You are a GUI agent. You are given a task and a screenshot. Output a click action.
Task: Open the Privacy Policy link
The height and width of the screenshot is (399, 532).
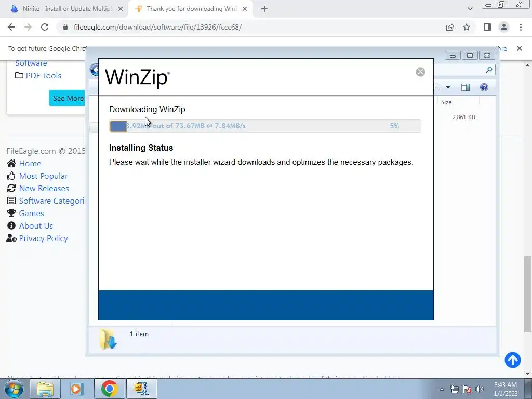pos(44,238)
